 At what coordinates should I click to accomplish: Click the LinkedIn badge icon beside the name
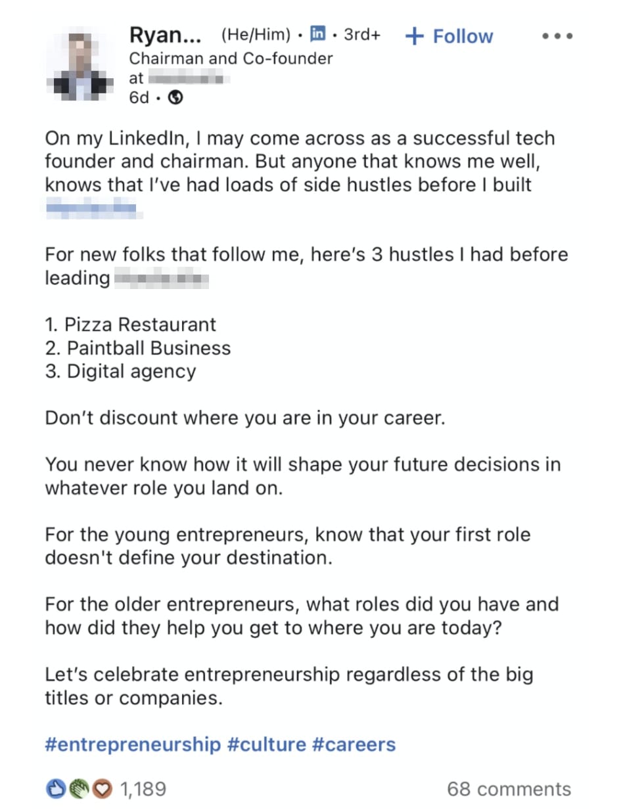(x=317, y=34)
